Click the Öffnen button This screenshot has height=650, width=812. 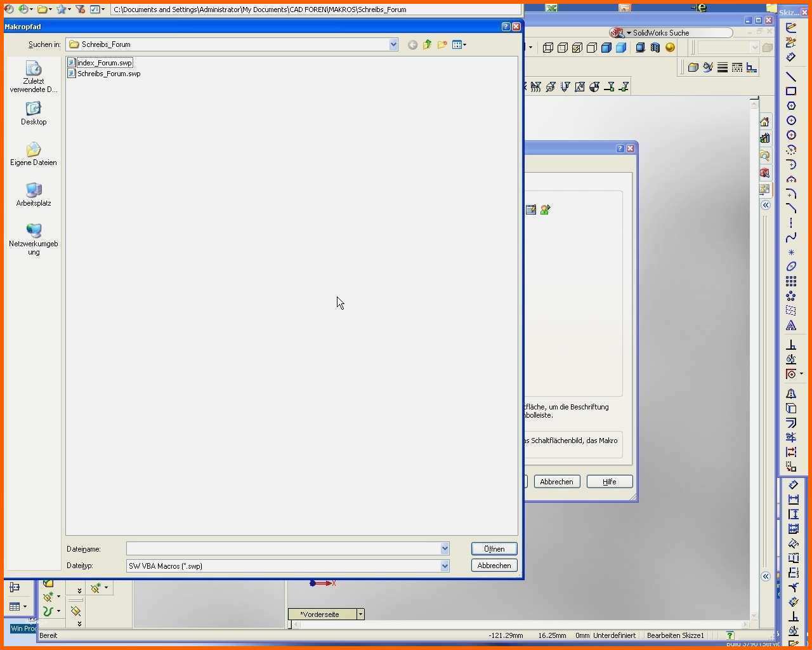coord(494,549)
